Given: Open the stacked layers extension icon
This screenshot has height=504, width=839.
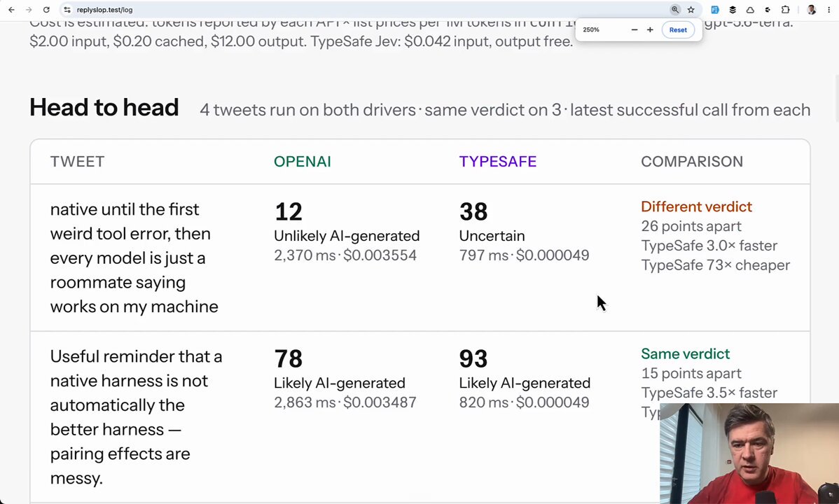Looking at the screenshot, I should pyautogui.click(x=733, y=10).
